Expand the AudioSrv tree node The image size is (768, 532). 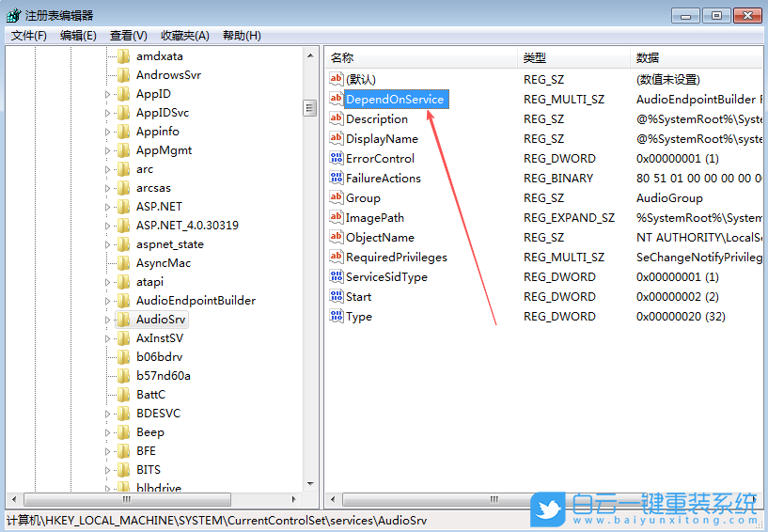point(108,320)
